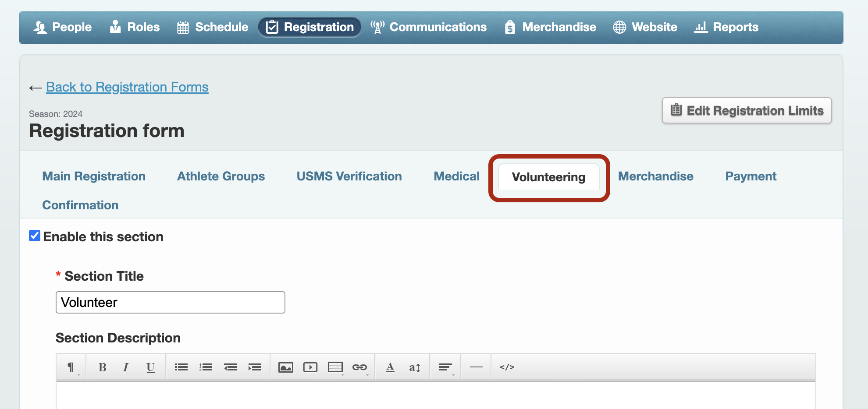
Task: Click inside the Section Description text area
Action: tap(436, 395)
